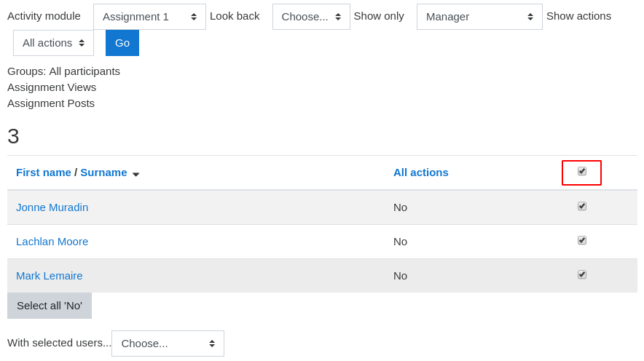Viewport: 644px width, 361px height.
Task: Click the blue Go button
Action: tap(122, 43)
